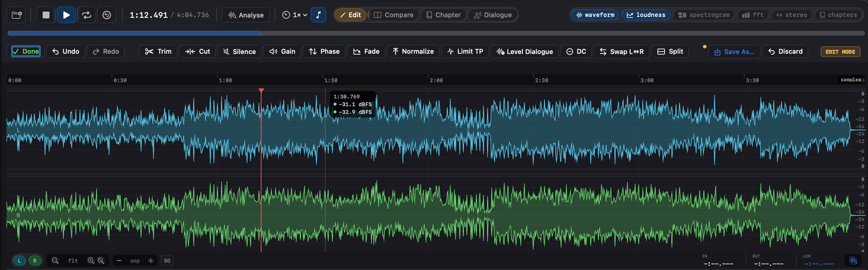Toggle loudness view
The height and width of the screenshot is (270, 868).
click(646, 15)
